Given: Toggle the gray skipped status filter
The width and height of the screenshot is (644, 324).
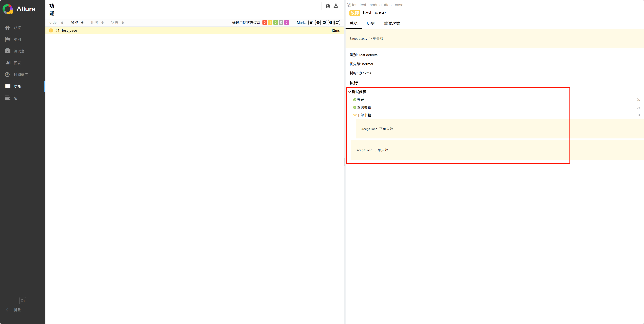Looking at the screenshot, I should click(x=281, y=23).
